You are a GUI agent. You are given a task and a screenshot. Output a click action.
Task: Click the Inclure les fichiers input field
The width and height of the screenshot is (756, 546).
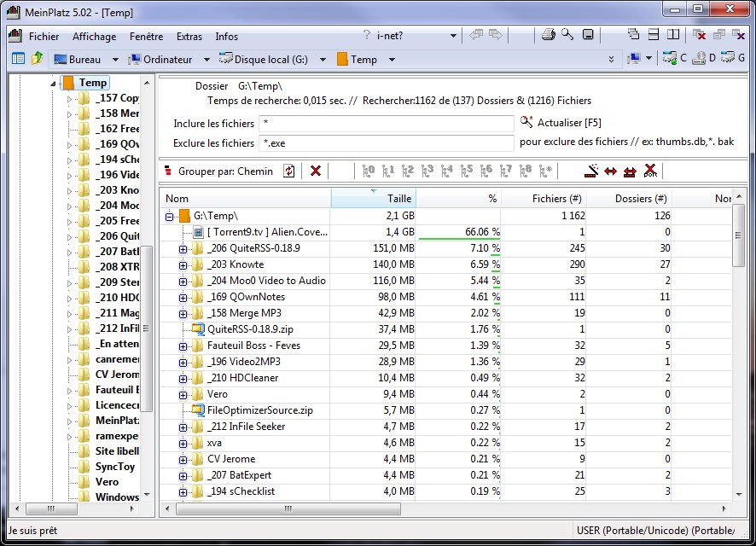pos(387,124)
